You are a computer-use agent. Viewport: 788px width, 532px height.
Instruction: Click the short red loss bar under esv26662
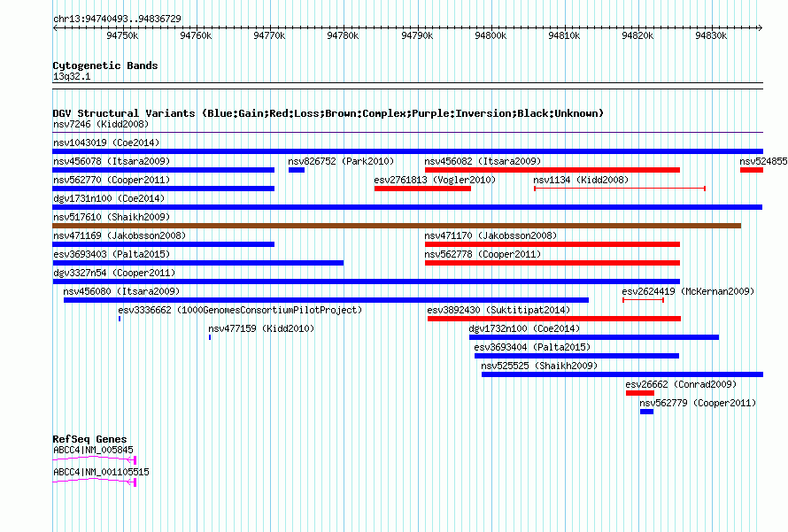[640, 393]
